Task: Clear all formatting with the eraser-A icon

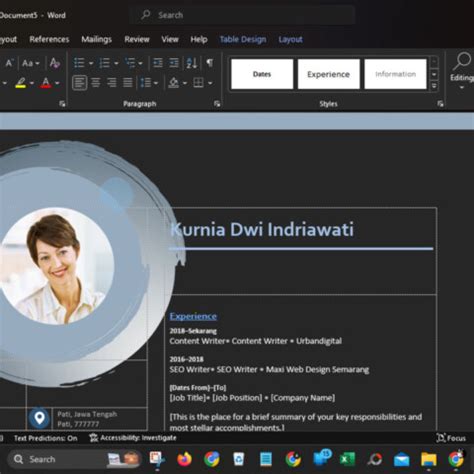Action: [55, 63]
